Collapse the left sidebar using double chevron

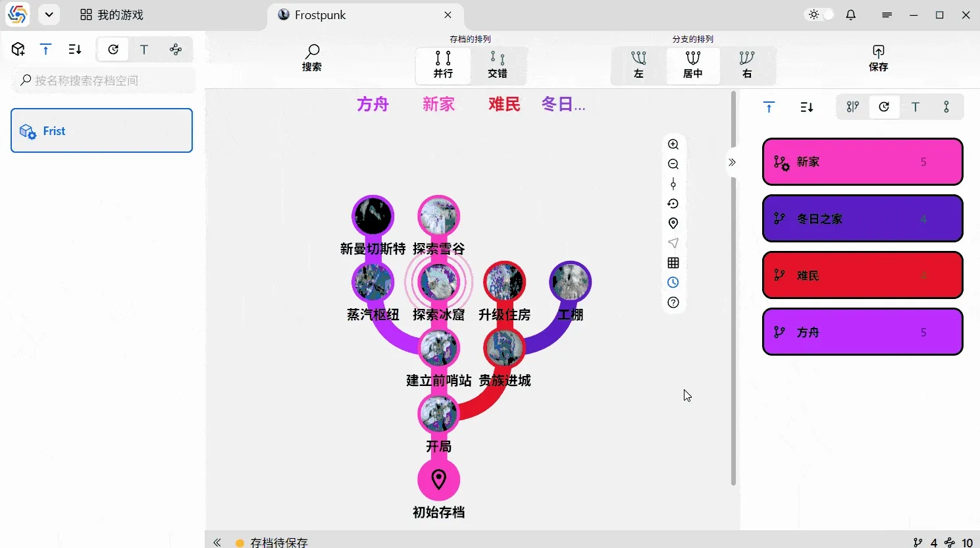217,542
